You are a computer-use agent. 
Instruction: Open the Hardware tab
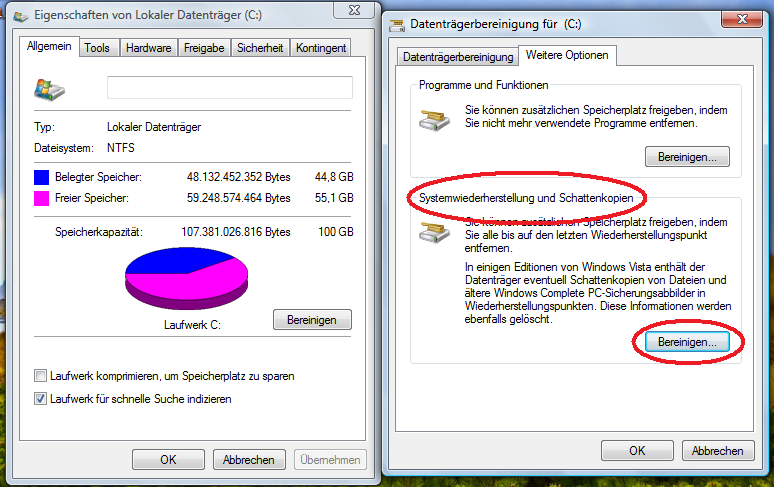point(149,48)
